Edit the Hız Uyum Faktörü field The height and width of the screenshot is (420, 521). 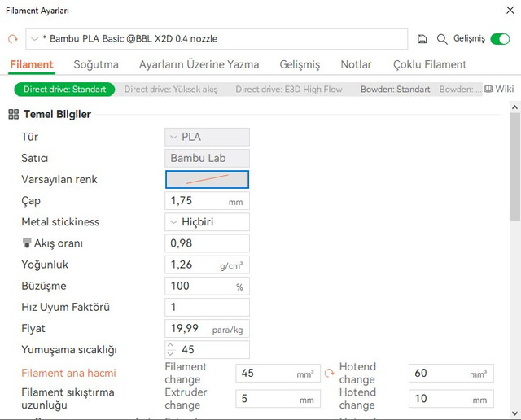coord(207,307)
